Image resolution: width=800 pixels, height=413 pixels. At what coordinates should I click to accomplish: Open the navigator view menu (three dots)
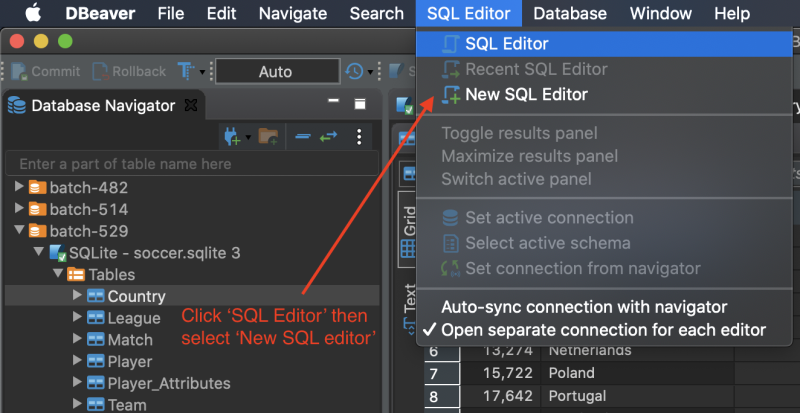(359, 136)
